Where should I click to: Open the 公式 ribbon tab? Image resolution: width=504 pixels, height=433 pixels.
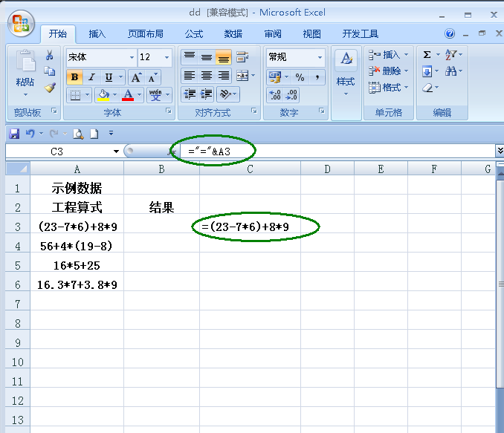[193, 34]
